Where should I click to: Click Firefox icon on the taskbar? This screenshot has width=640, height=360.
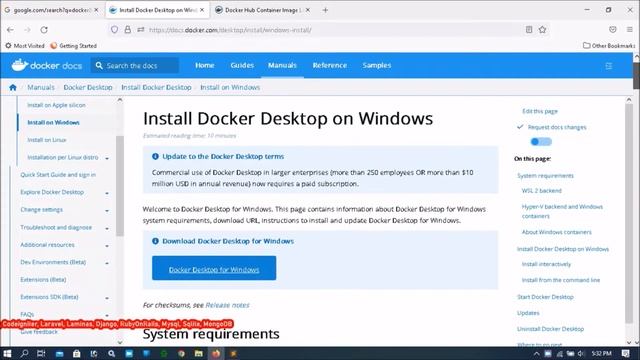coord(216,353)
